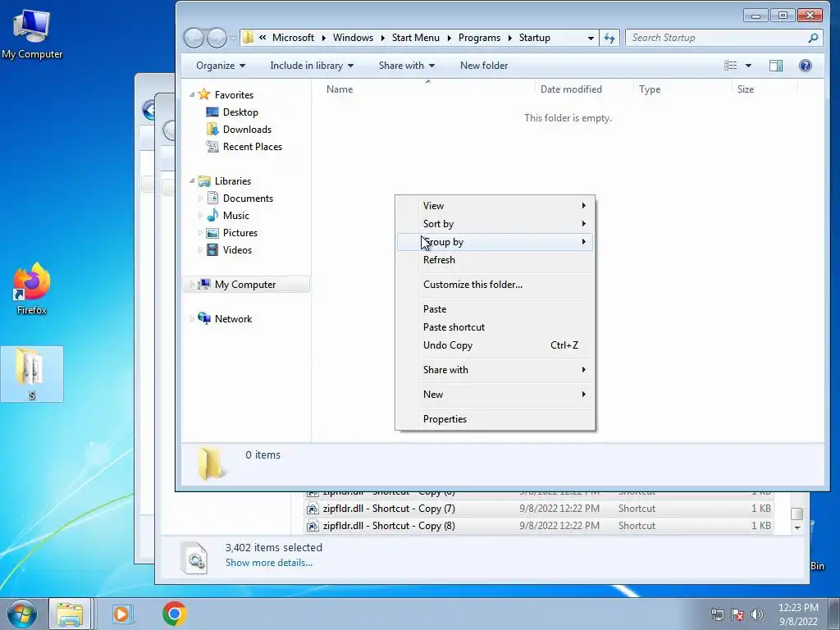Click the New folder button
The height and width of the screenshot is (630, 840).
[484, 66]
